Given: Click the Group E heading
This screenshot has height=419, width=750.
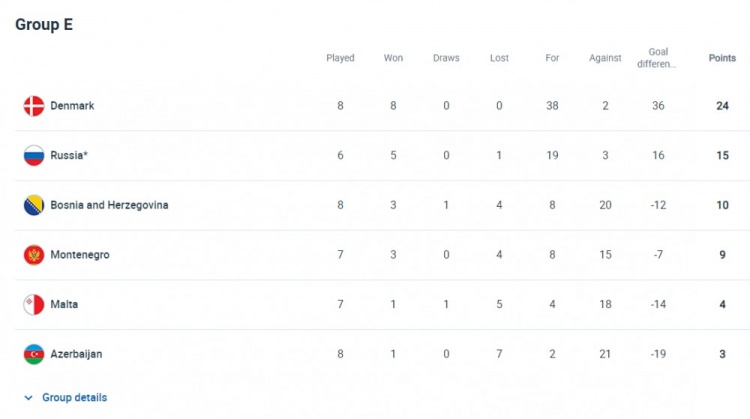Looking at the screenshot, I should (x=43, y=25).
